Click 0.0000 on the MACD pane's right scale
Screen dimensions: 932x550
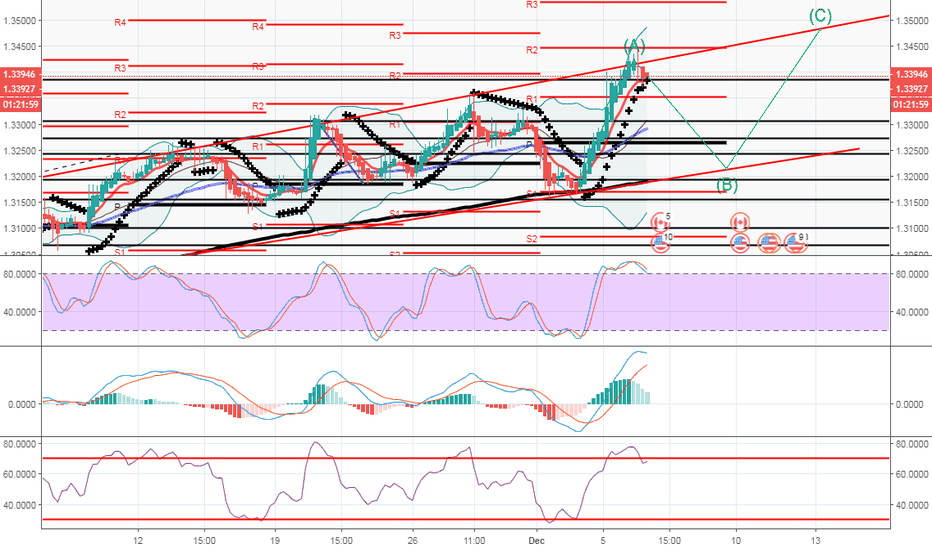(x=909, y=404)
